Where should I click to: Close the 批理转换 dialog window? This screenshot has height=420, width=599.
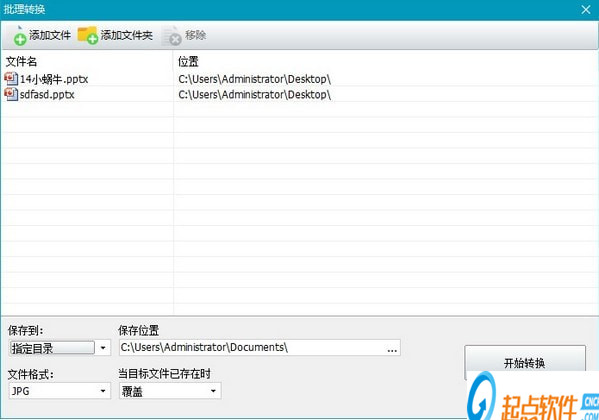[x=586, y=10]
